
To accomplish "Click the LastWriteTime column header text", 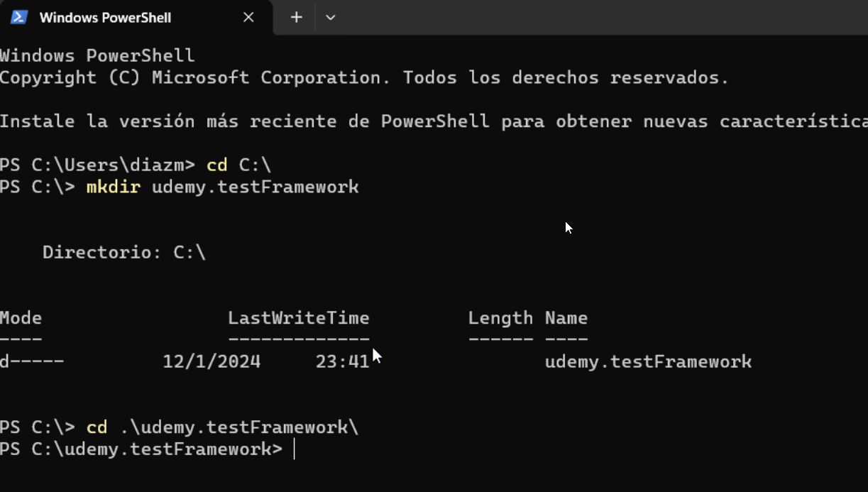I will coord(298,317).
